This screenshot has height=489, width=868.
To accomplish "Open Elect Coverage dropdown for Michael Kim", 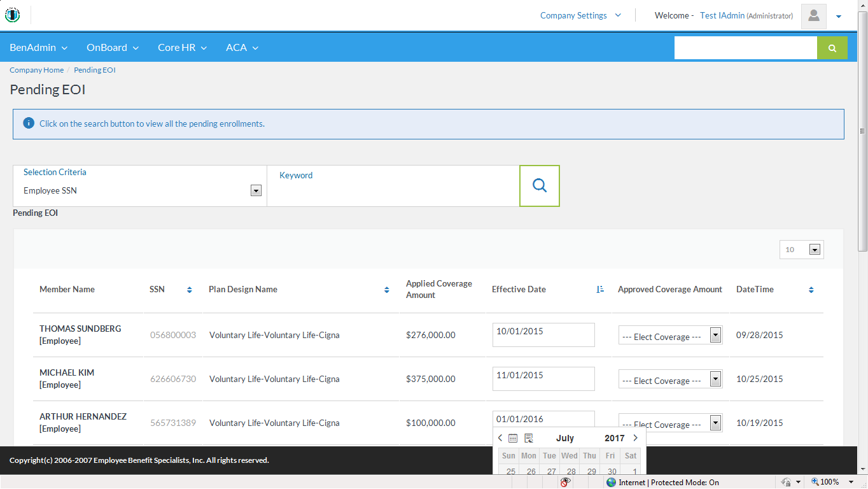I will coord(670,379).
